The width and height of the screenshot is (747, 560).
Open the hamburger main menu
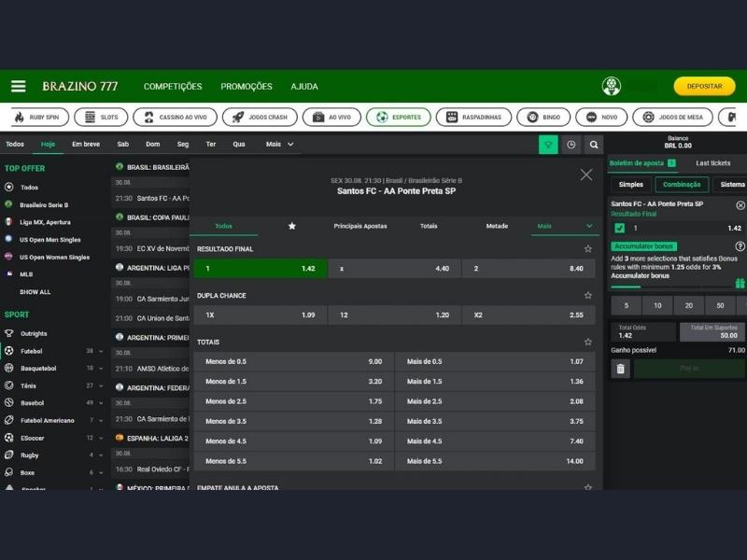click(x=18, y=86)
